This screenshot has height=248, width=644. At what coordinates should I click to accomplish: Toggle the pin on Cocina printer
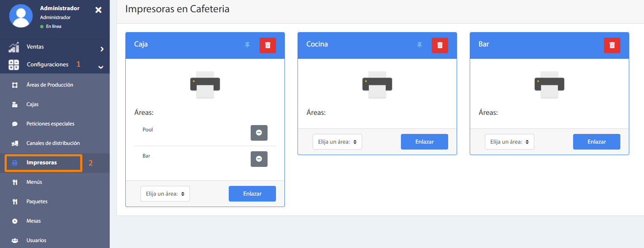(419, 45)
